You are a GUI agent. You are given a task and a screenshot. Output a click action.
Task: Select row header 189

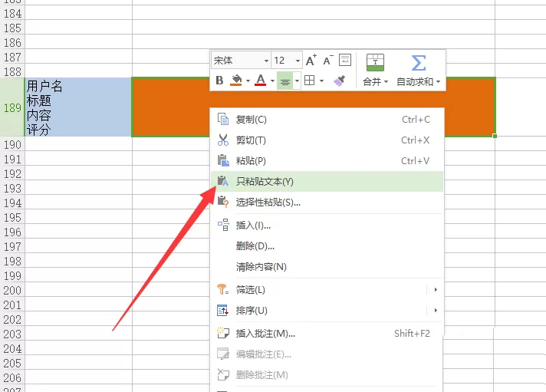click(12, 107)
